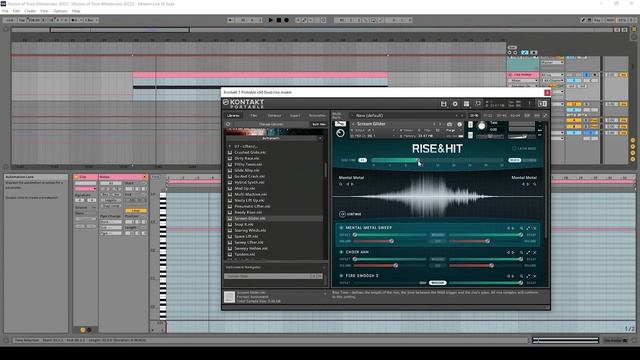Select Dirty Race.nki in the list
This screenshot has width=640, height=360.
[247, 158]
